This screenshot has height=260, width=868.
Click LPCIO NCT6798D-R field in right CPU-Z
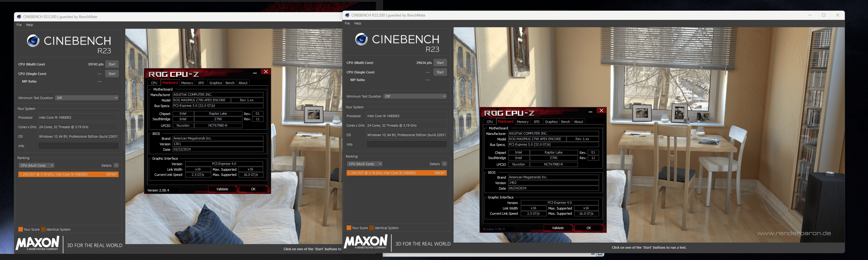point(554,165)
